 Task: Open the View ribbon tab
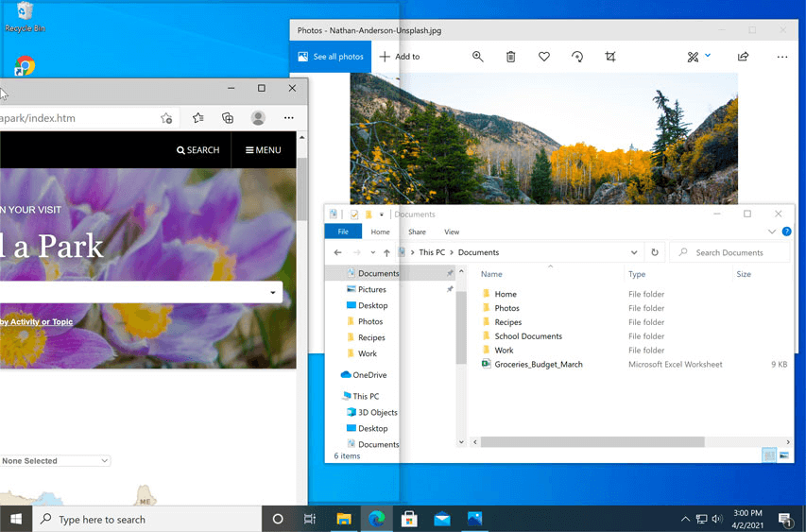point(452,232)
